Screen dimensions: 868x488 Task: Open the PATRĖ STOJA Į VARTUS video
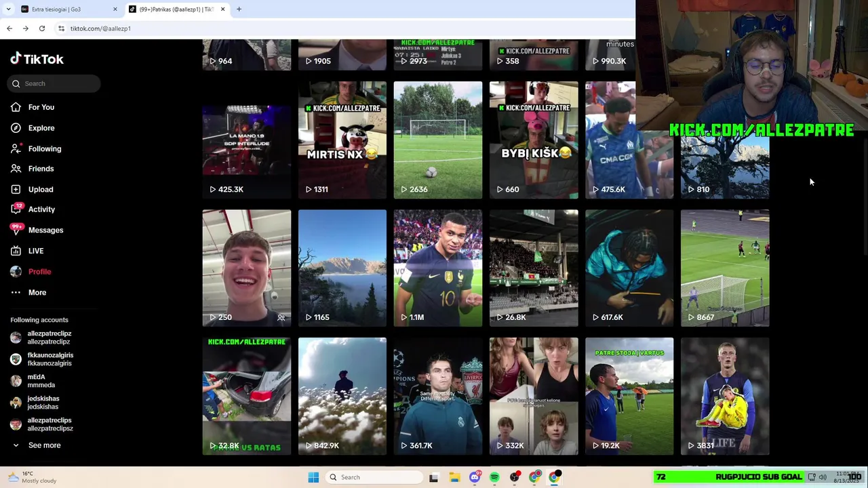click(x=629, y=396)
